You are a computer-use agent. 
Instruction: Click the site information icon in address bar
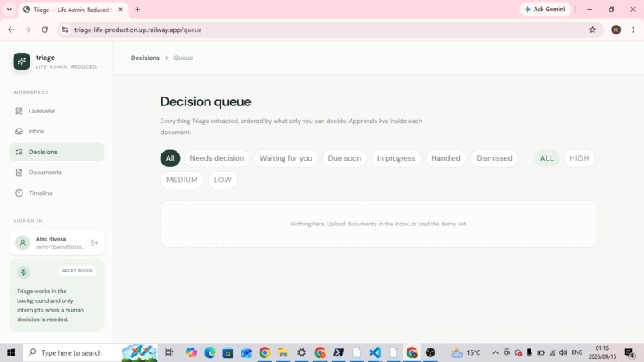65,30
